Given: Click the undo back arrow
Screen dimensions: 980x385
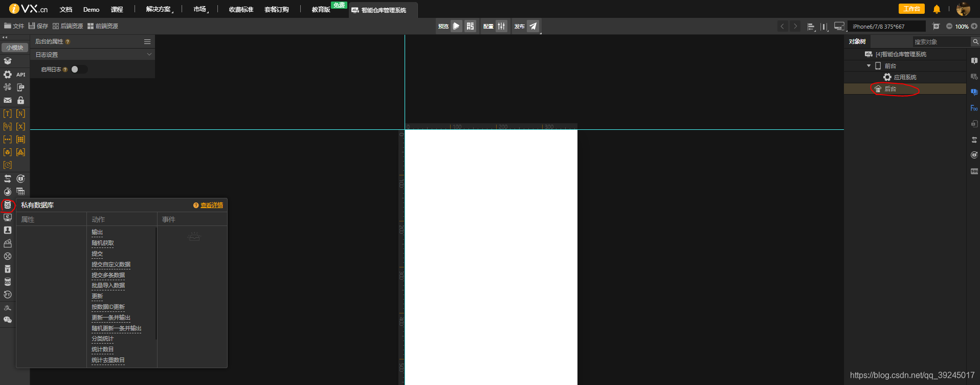Looking at the screenshot, I should point(782,26).
